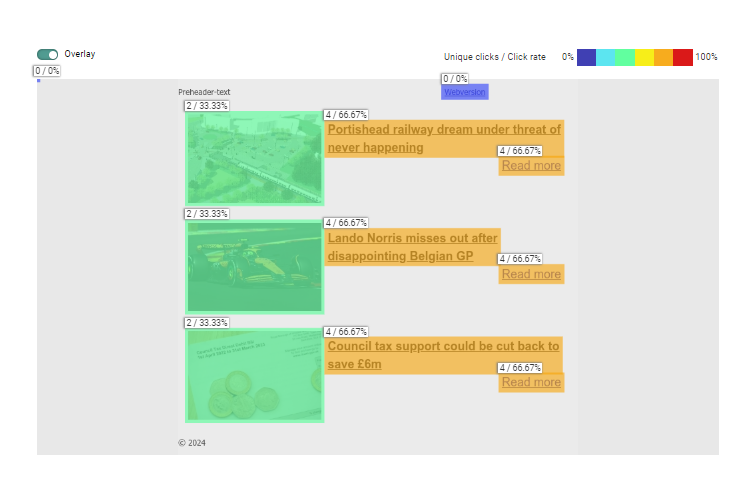Viewport: 744px width, 479px height.
Task: Click the dark blue legend swatch
Action: (x=586, y=57)
